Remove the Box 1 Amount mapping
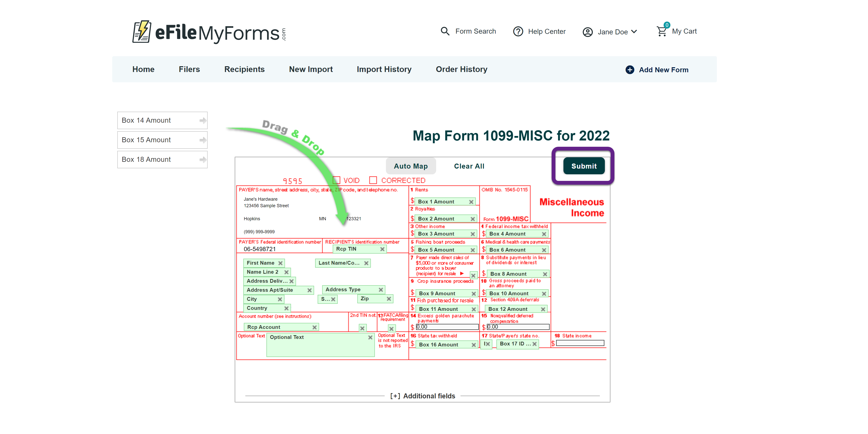 [x=471, y=202]
